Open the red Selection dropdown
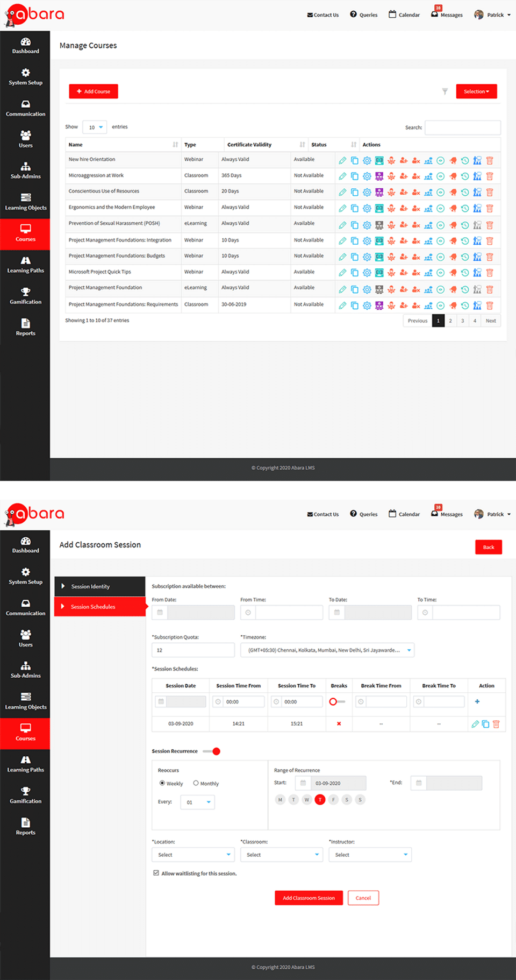The width and height of the screenshot is (516, 980). [476, 91]
